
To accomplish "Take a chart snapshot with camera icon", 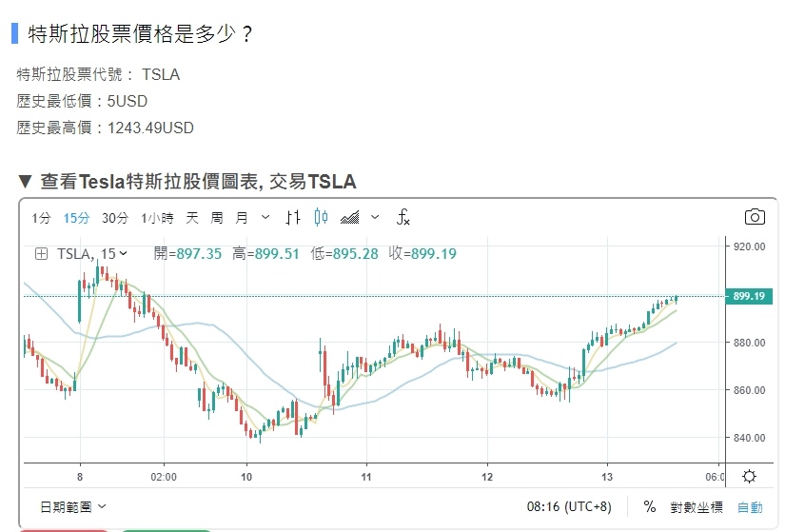I will coord(754,217).
